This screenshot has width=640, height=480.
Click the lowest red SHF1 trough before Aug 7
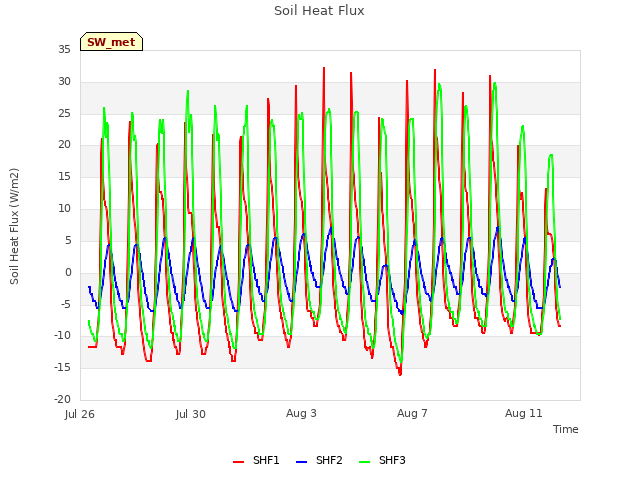400,374
